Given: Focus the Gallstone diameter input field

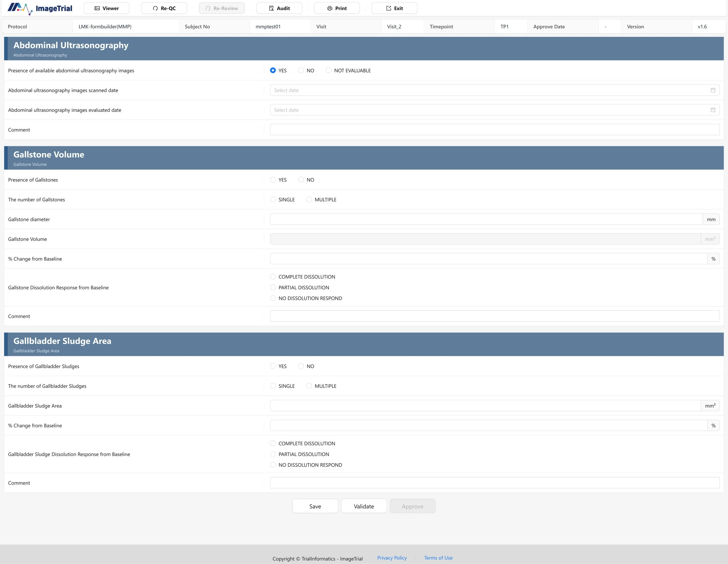Looking at the screenshot, I should click(486, 219).
